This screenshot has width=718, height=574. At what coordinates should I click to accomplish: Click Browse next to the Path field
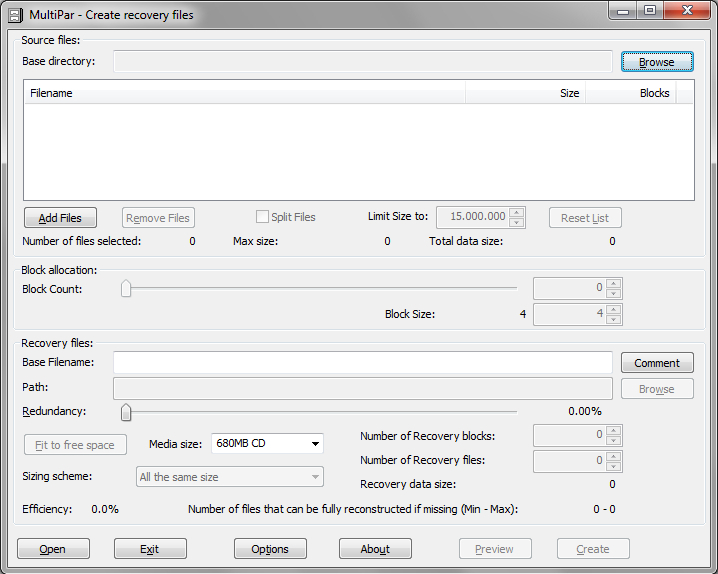click(657, 389)
